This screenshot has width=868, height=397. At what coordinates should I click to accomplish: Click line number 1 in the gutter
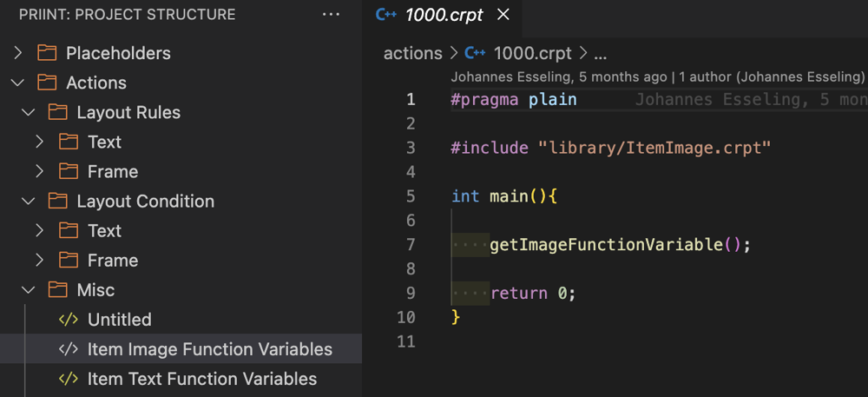[411, 100]
